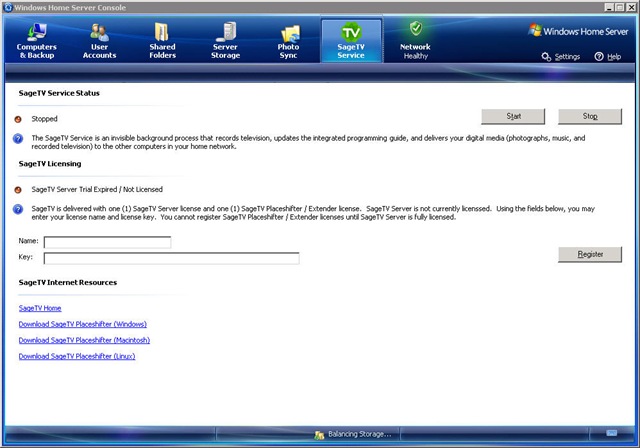This screenshot has width=640, height=448.
Task: Click the Trial Expired status icon
Action: [x=18, y=190]
